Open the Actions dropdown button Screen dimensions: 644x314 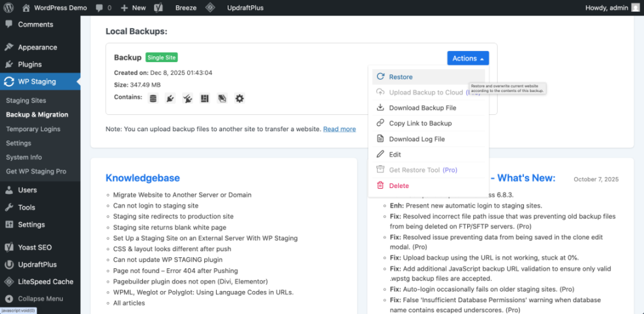468,58
